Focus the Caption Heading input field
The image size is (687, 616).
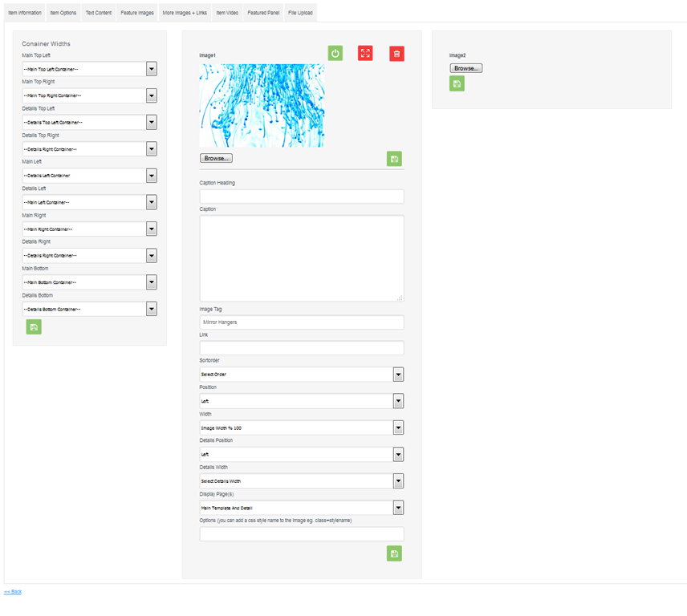(302, 197)
